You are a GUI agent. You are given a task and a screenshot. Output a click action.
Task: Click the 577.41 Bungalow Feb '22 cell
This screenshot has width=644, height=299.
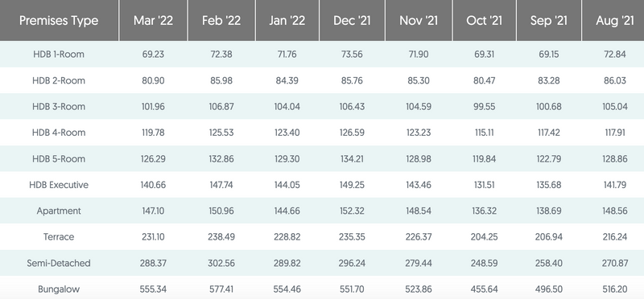pos(221,289)
